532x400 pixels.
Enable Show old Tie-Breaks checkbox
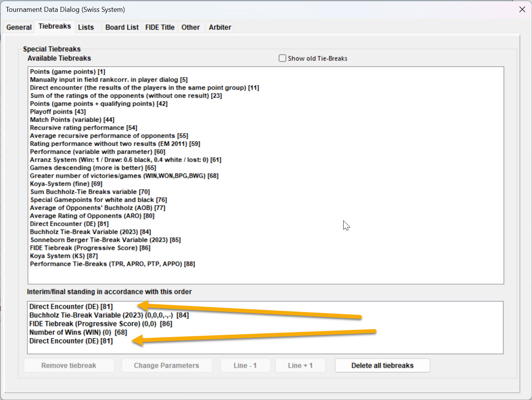[x=282, y=58]
